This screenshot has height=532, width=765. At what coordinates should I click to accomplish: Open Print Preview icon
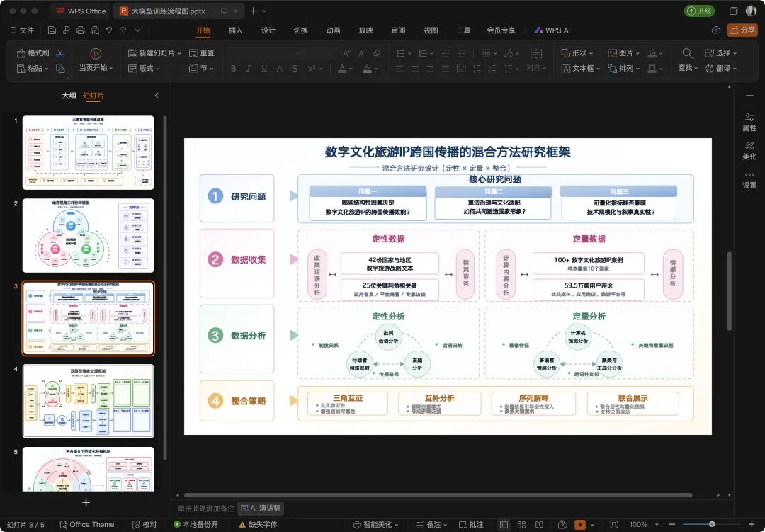pyautogui.click(x=95, y=30)
